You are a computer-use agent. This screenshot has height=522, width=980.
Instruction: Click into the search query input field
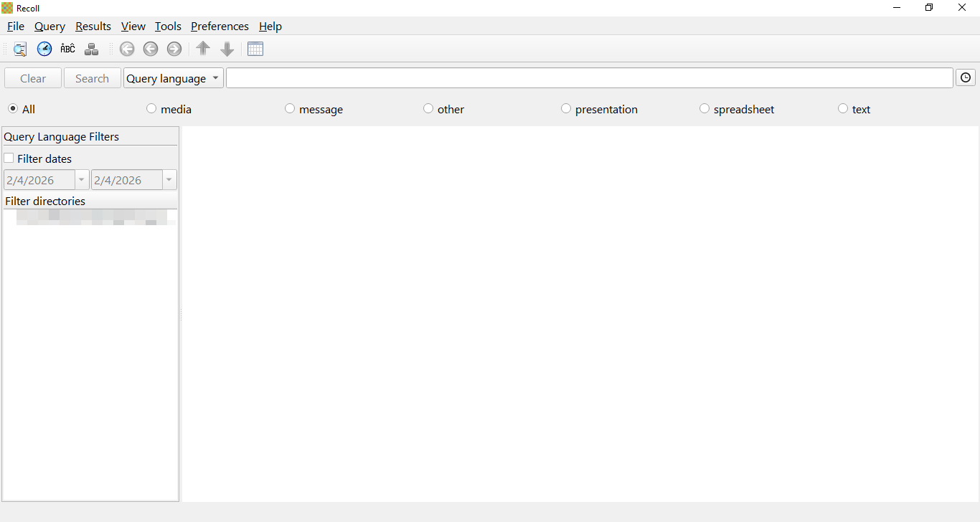click(x=589, y=78)
